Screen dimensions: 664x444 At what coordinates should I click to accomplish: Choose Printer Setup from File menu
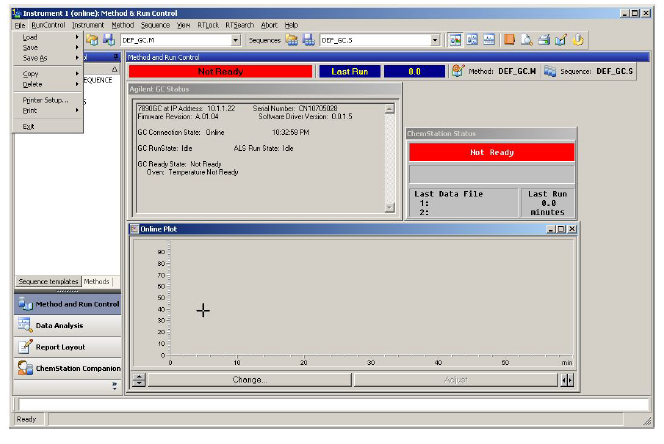[47, 100]
